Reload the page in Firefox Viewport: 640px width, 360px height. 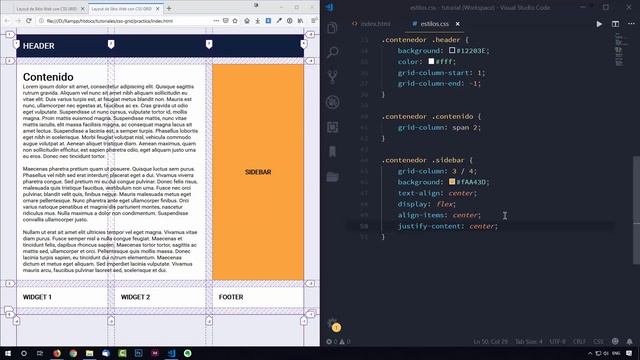(x=29, y=21)
